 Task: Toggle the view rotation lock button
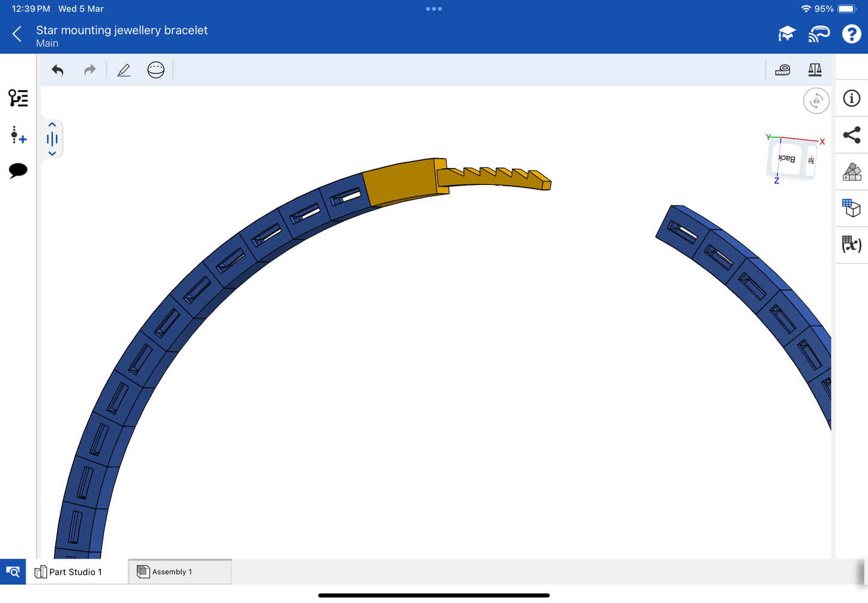[x=816, y=101]
